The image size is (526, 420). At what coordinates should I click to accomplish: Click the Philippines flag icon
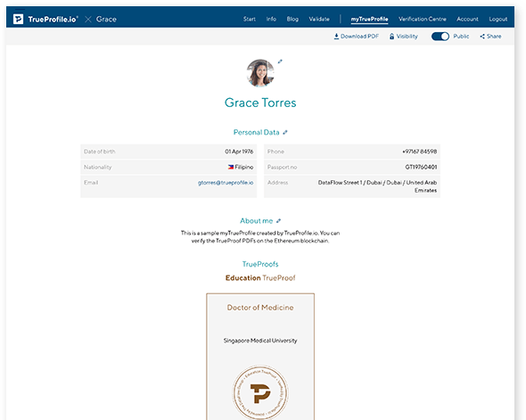click(x=231, y=167)
